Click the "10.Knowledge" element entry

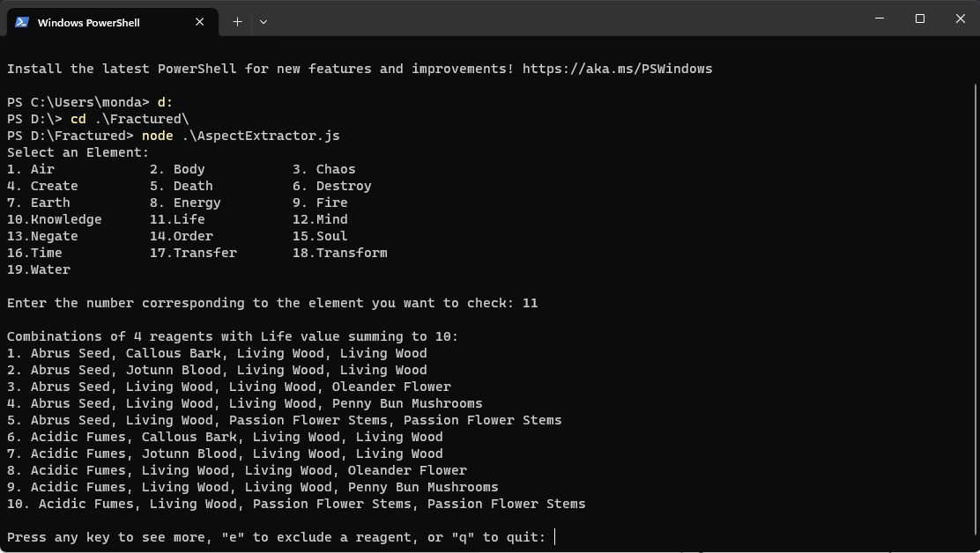(55, 219)
